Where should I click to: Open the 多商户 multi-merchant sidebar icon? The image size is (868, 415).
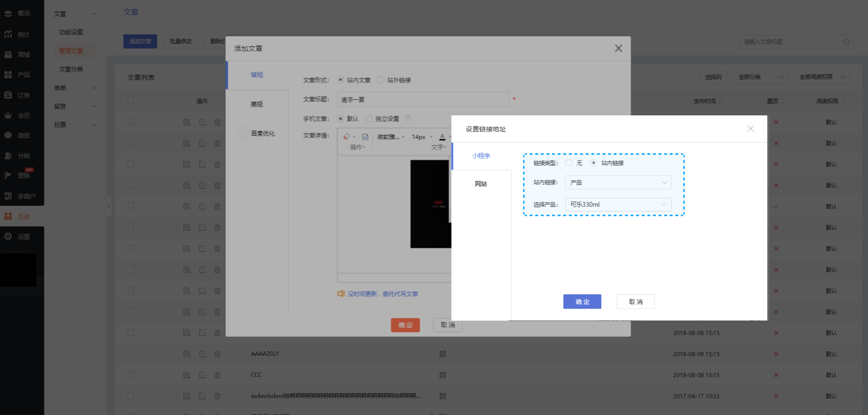[x=8, y=196]
